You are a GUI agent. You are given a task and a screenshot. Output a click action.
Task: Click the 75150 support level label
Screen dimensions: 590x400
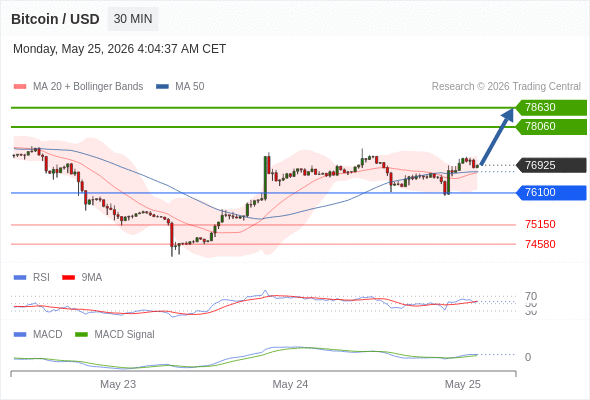tap(540, 224)
